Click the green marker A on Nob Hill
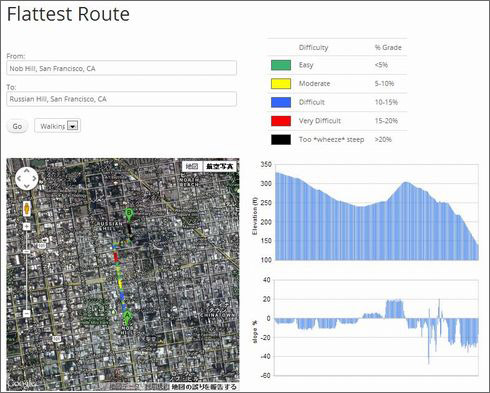The height and width of the screenshot is (393, 490). [127, 317]
